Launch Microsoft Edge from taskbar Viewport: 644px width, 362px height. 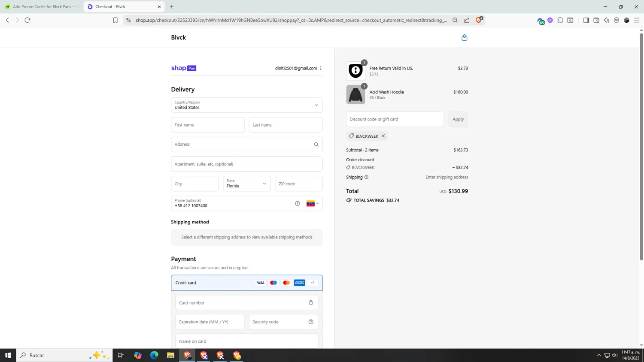coord(154,355)
